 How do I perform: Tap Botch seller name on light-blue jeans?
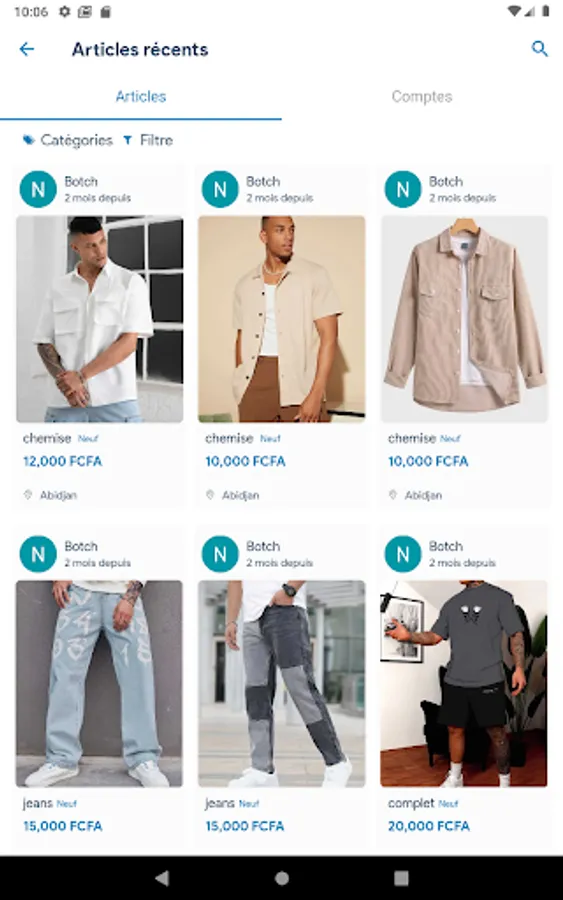81,546
